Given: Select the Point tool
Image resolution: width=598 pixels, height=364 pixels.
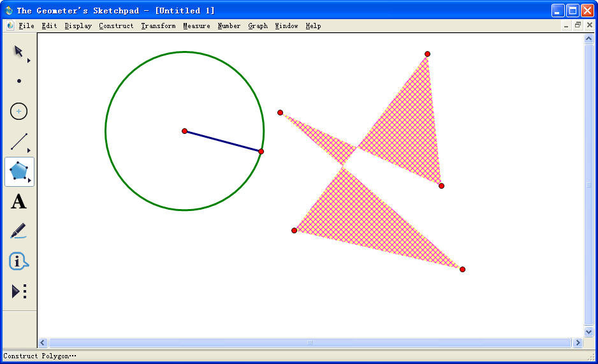Looking at the screenshot, I should tap(18, 81).
